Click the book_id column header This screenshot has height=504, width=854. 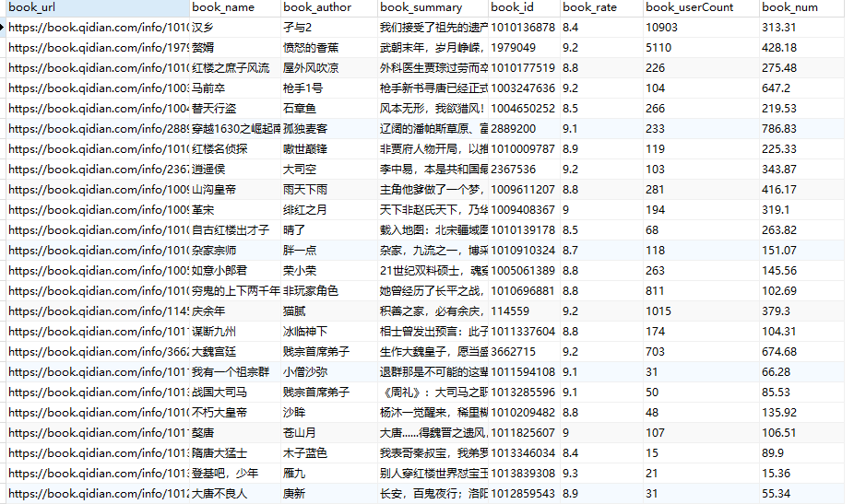524,7
